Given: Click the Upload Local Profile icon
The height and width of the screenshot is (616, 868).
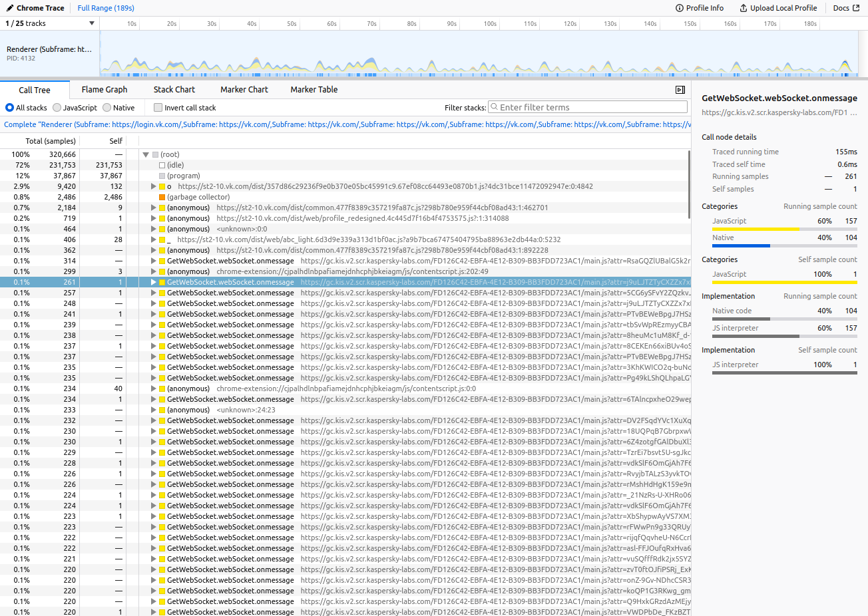Looking at the screenshot, I should click(x=742, y=8).
